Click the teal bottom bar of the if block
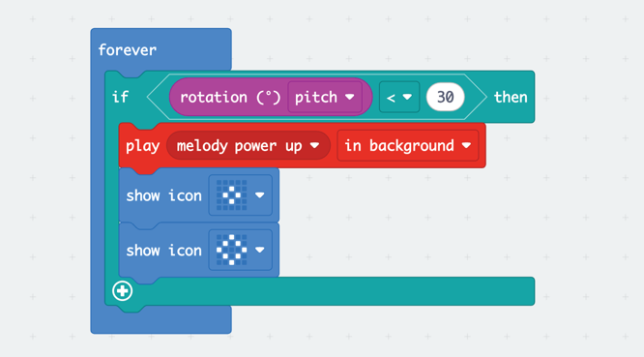The width and height of the screenshot is (644, 357). tap(333, 291)
